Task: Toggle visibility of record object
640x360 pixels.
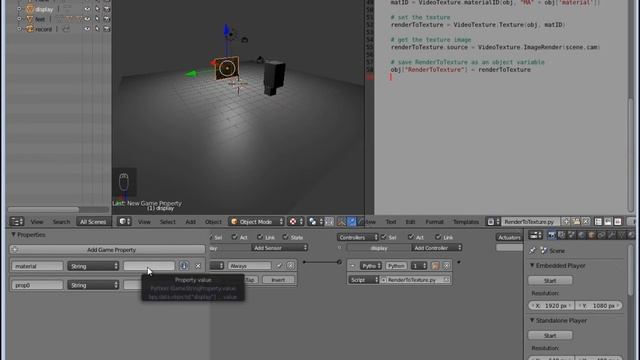Action: [x=87, y=29]
